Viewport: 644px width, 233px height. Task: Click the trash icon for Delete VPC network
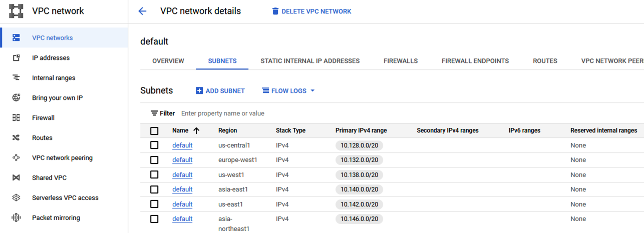tap(275, 11)
